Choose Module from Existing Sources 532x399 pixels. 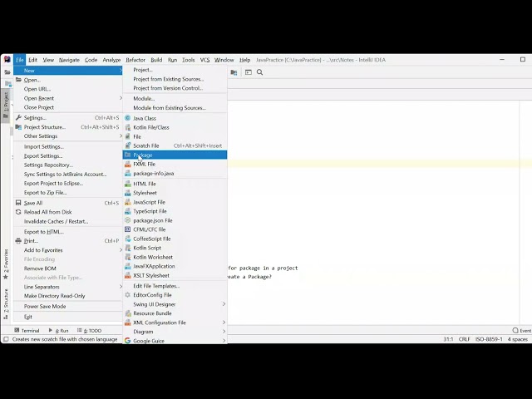[175, 107]
